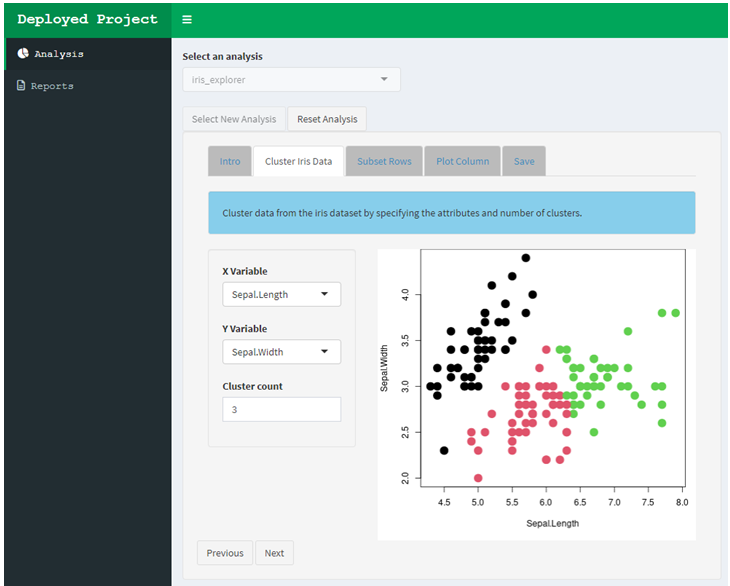Open the Plot Column tab

[x=462, y=161]
